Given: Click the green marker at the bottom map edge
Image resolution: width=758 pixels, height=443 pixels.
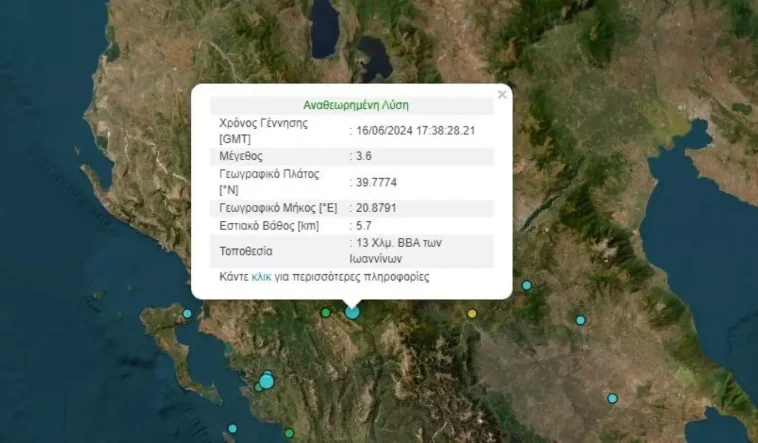Looking at the screenshot, I should [289, 433].
